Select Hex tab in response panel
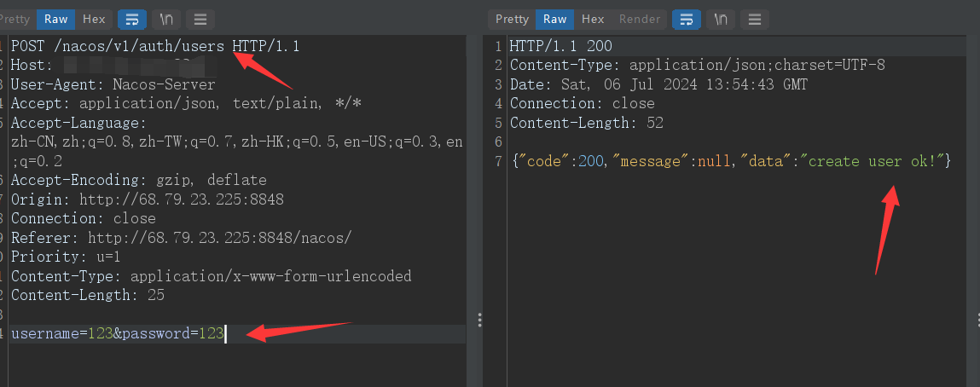 point(593,20)
